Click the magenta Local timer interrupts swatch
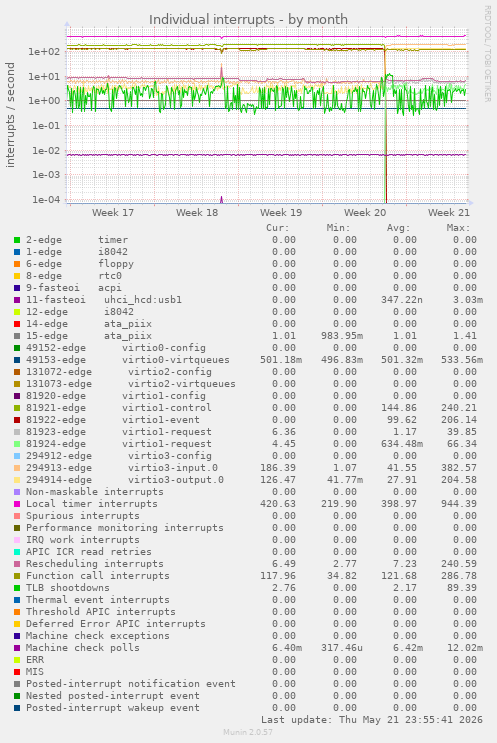This screenshot has width=497, height=743. click(x=17, y=504)
